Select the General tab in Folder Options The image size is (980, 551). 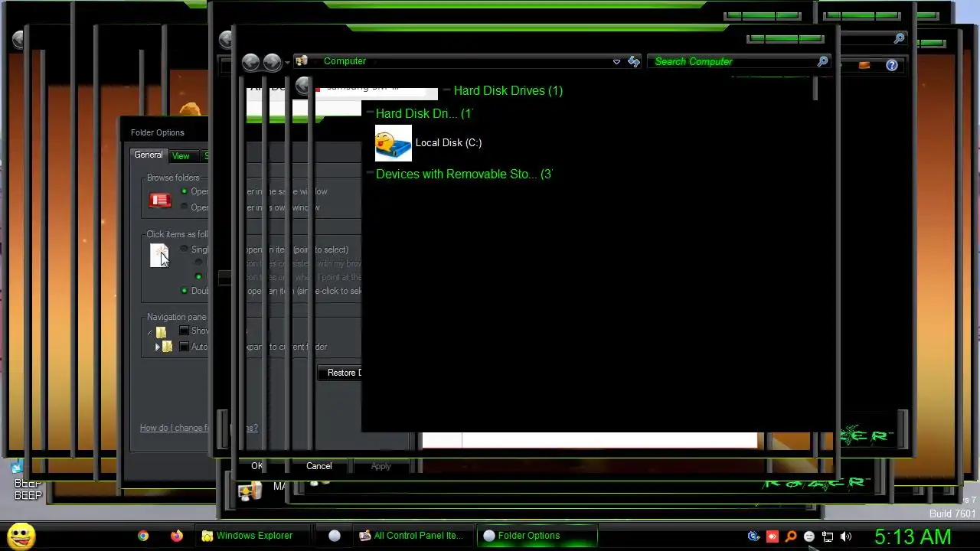pos(149,155)
